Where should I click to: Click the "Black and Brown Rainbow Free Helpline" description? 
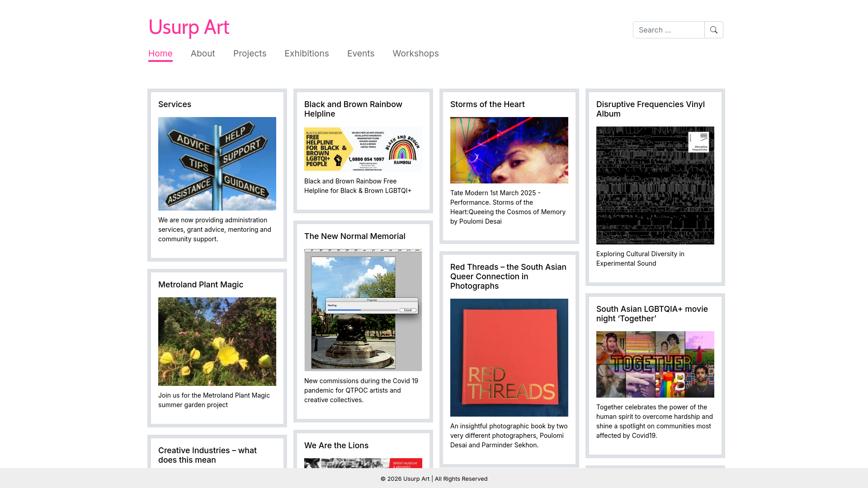[358, 186]
